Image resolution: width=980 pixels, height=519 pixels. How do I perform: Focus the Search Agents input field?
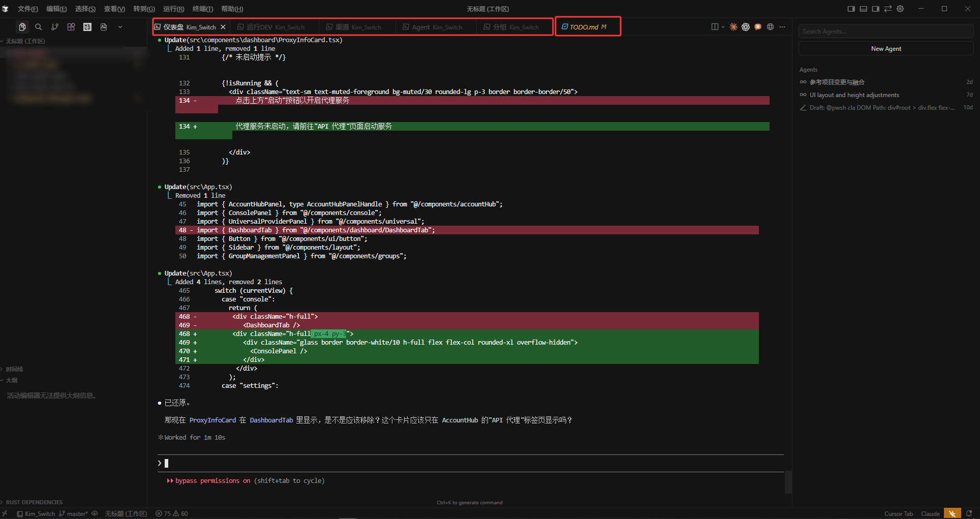tap(886, 32)
